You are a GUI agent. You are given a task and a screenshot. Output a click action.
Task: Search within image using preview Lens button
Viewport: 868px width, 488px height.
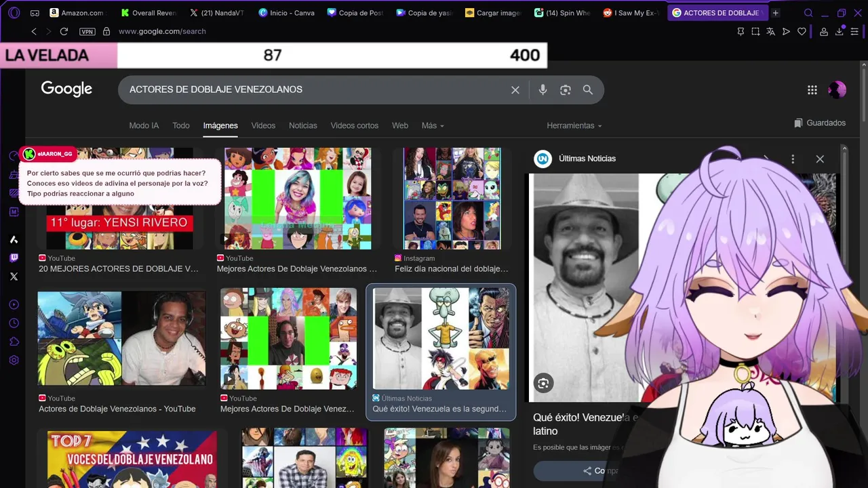tap(542, 384)
